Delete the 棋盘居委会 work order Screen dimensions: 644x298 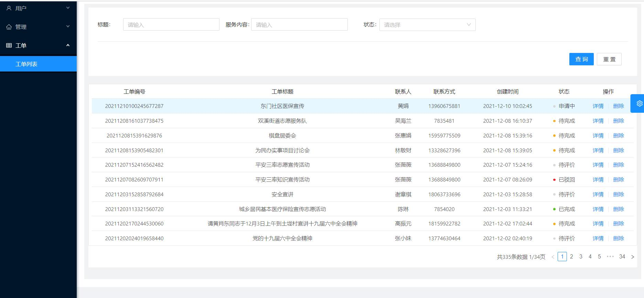pos(618,136)
